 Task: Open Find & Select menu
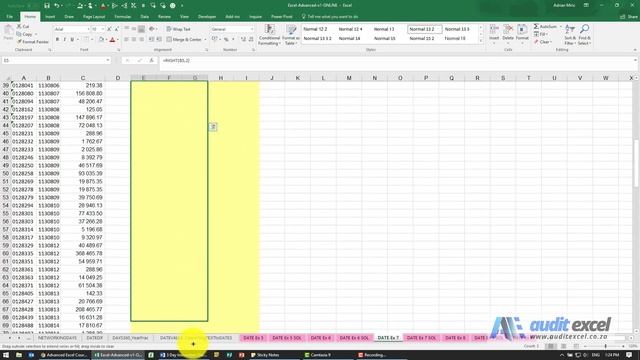tap(584, 35)
